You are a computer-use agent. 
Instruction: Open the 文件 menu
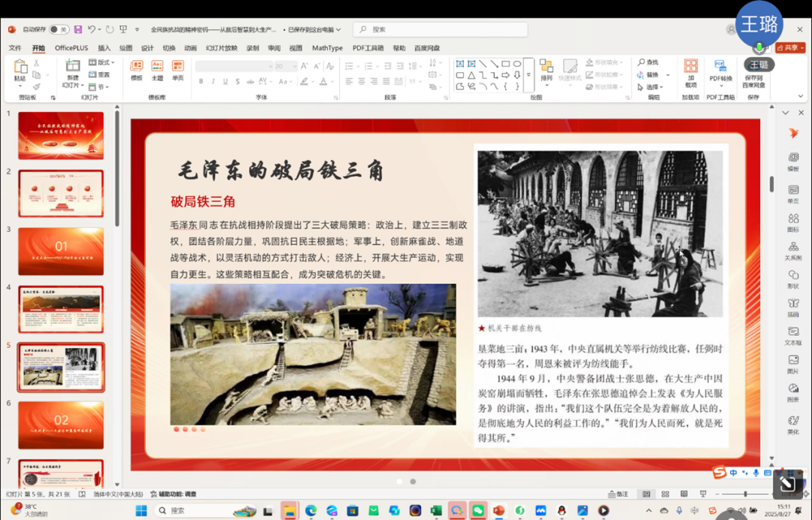(15, 48)
